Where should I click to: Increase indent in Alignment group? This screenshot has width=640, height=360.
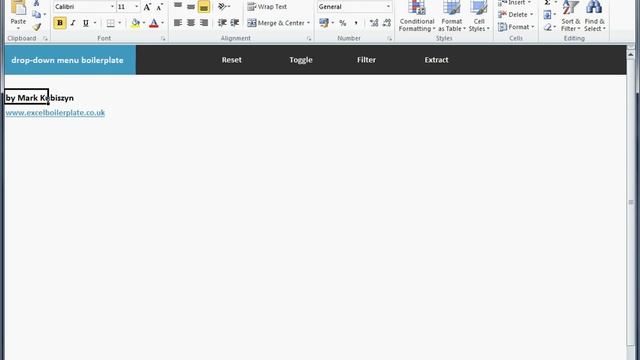(235, 23)
